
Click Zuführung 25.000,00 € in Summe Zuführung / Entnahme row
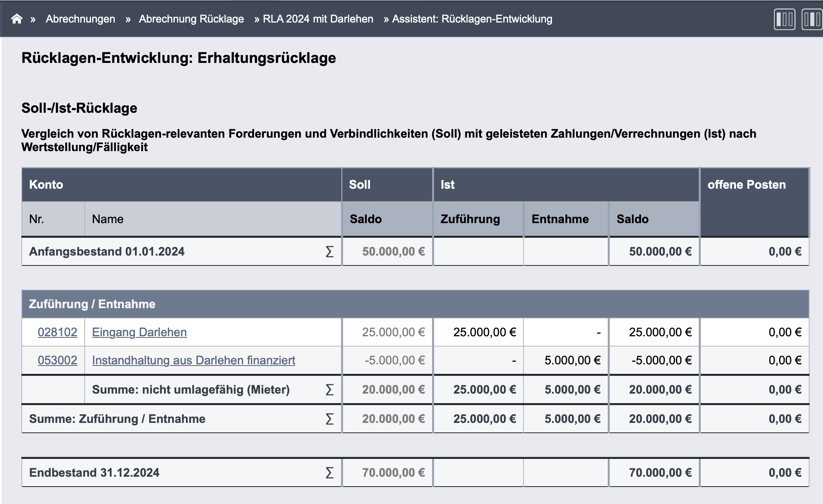(485, 419)
